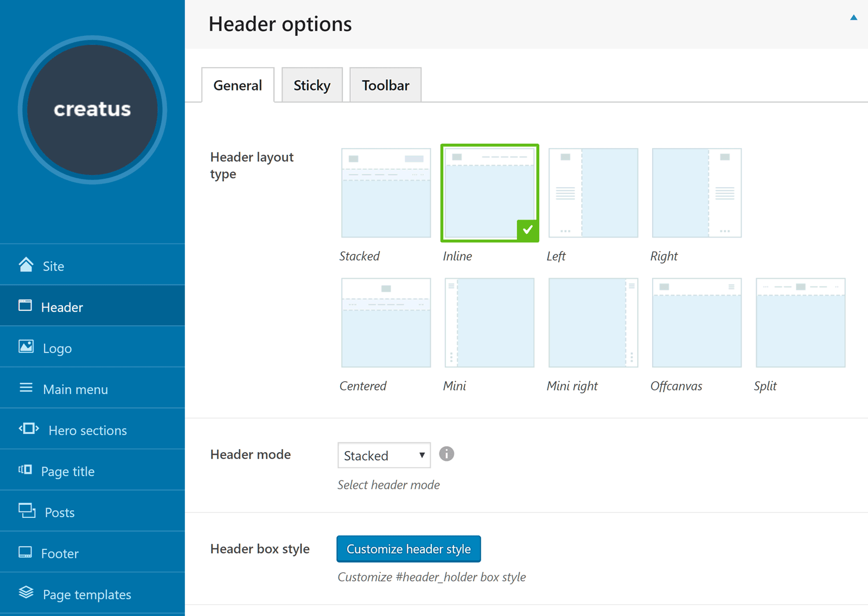
Task: Select the Offcanvas header layout
Action: point(697,323)
